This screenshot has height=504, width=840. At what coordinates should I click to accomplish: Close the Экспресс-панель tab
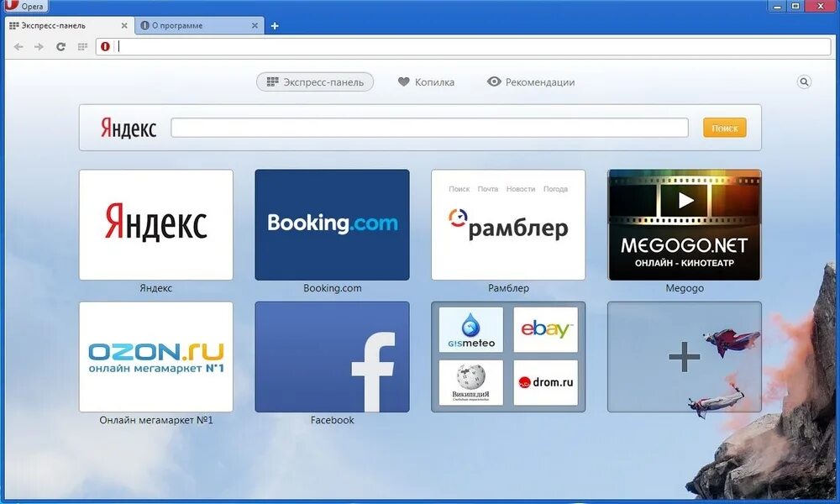124,25
